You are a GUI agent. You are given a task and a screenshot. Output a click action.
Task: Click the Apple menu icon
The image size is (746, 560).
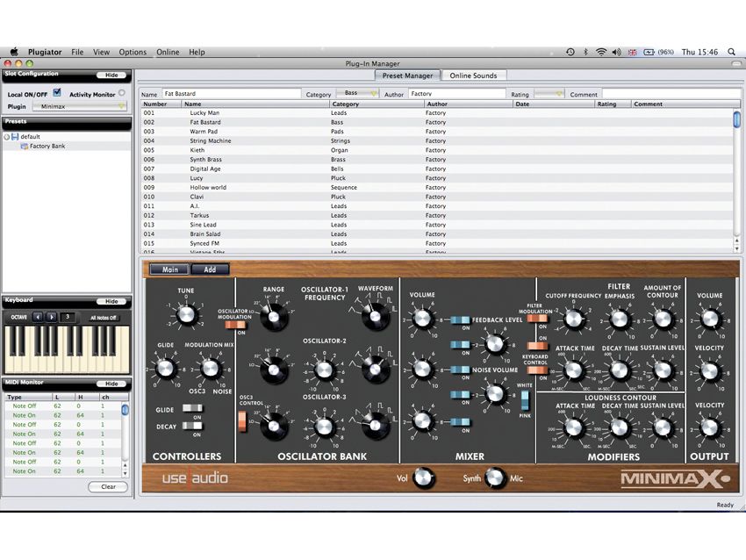(14, 52)
